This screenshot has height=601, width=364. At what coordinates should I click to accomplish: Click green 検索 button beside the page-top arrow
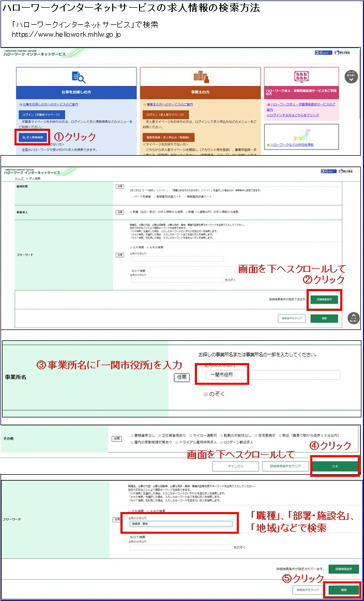pos(324,319)
